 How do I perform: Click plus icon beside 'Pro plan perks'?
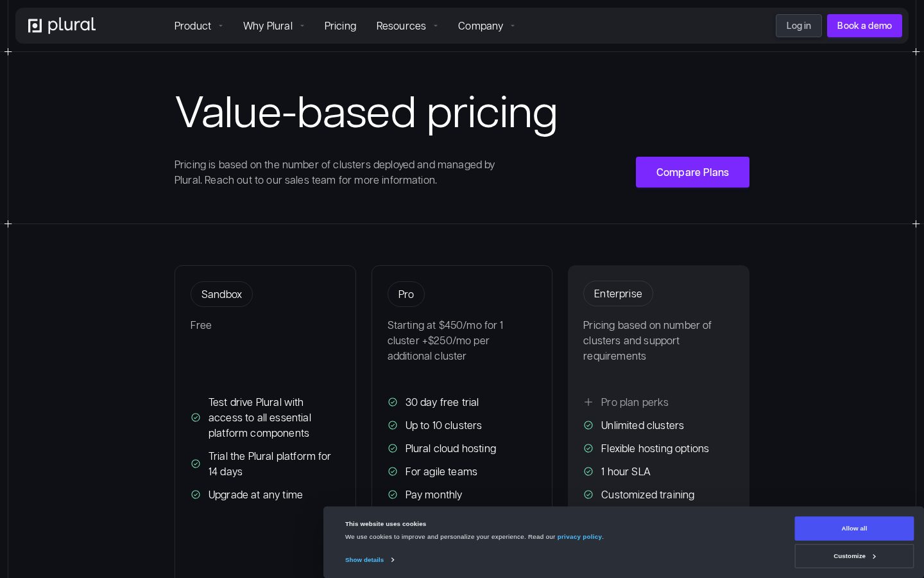pyautogui.click(x=588, y=402)
